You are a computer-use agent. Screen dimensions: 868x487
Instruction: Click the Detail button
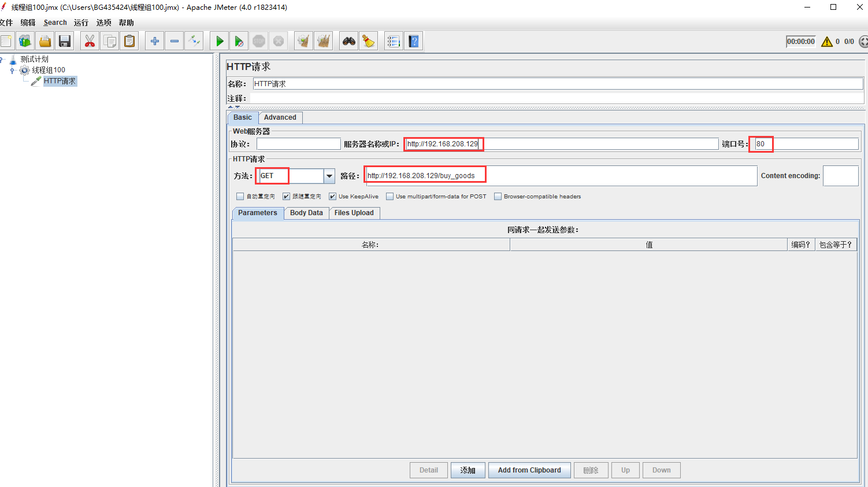click(429, 470)
